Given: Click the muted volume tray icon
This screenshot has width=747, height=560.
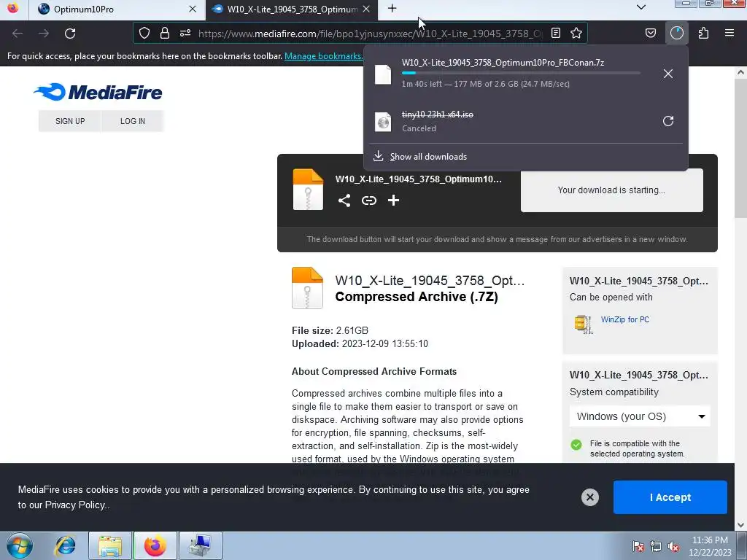Looking at the screenshot, I should click(x=673, y=547).
